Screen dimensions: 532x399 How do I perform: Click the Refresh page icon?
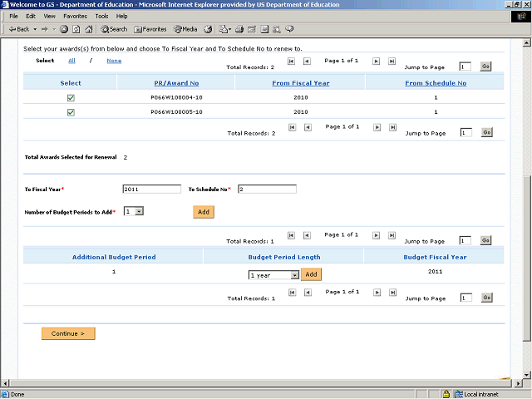click(76, 29)
